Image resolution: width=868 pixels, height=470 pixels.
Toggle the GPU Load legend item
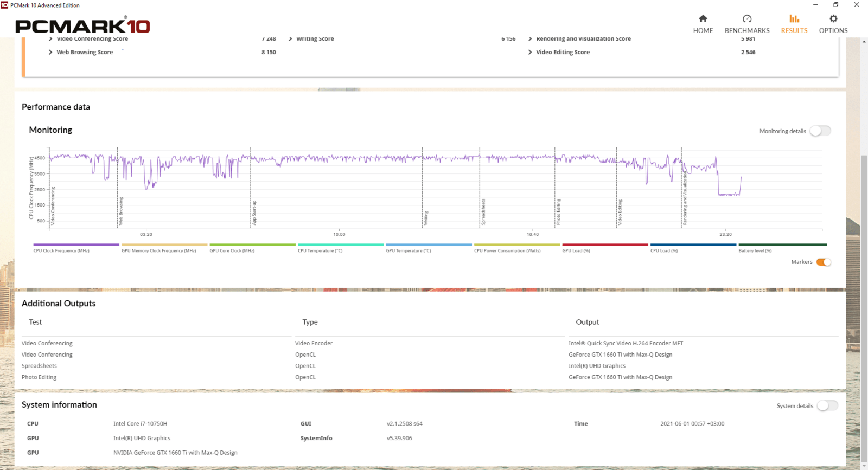605,248
